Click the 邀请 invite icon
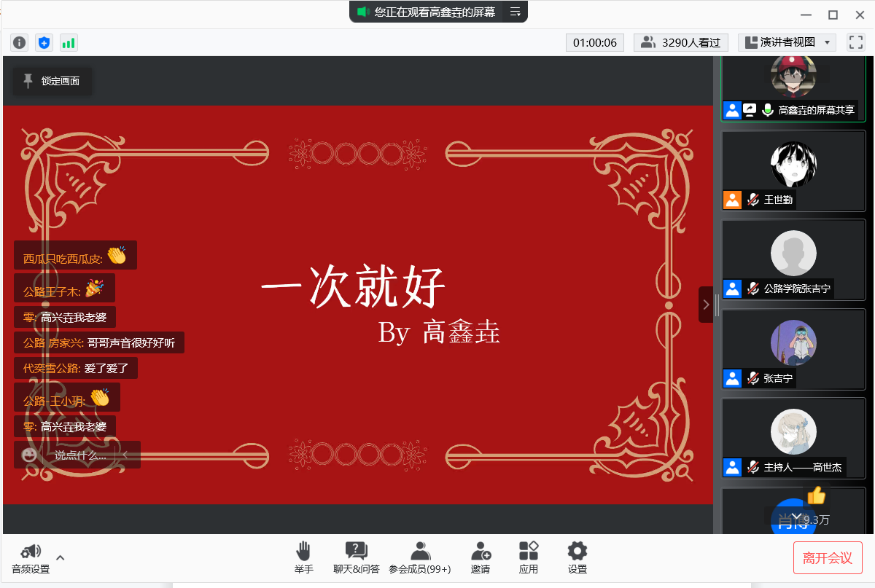 tap(481, 557)
